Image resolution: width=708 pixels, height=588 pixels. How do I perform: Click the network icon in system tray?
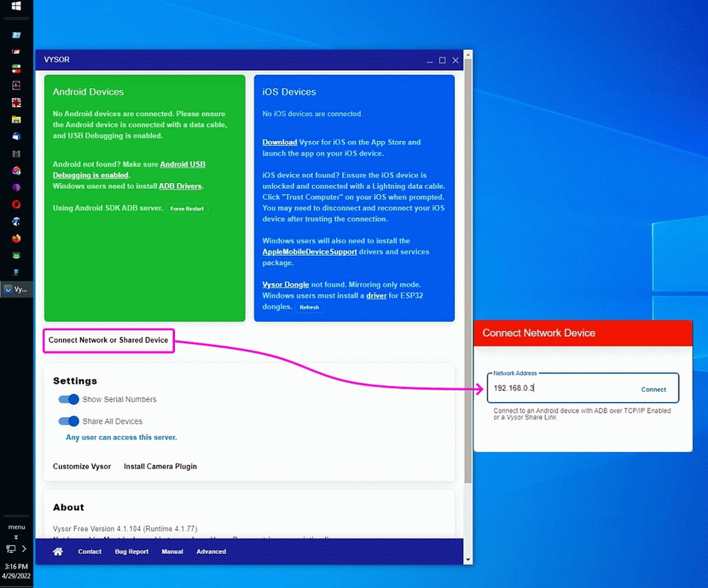11,549
